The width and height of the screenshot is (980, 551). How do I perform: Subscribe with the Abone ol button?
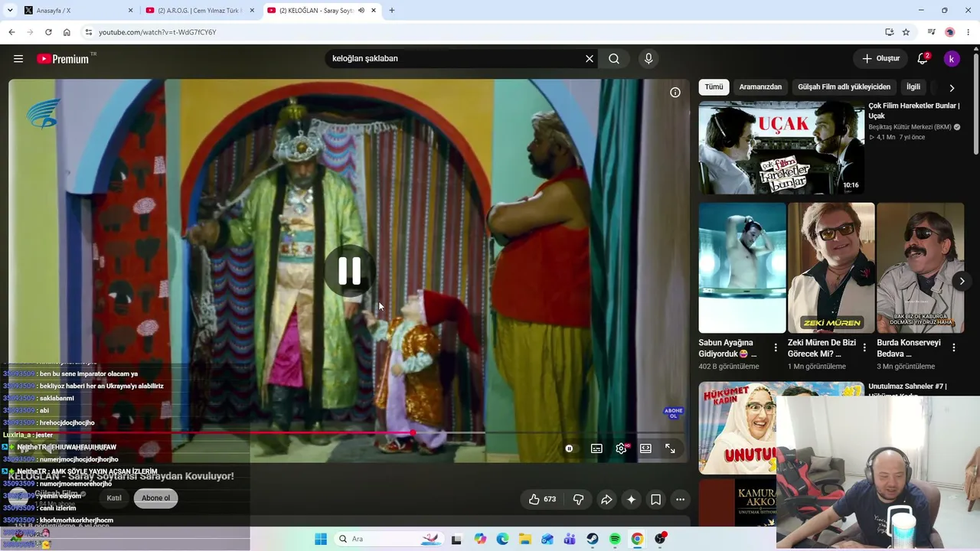point(155,498)
